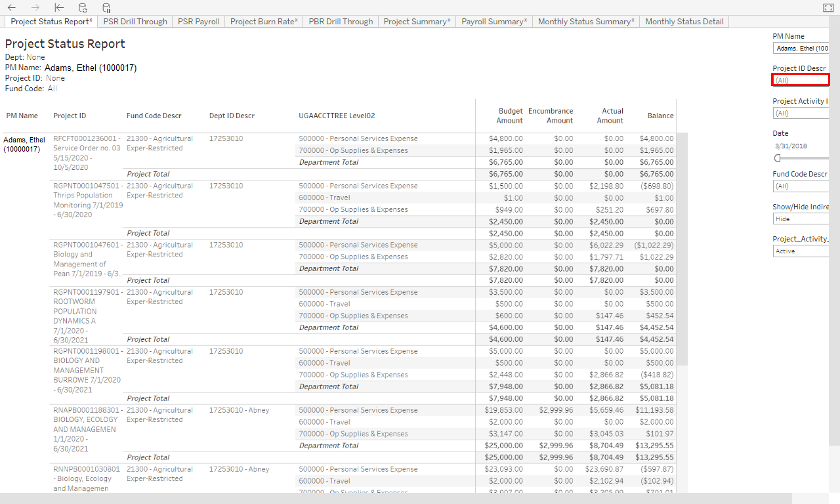The width and height of the screenshot is (840, 504).
Task: Open Project_Activity dropdown showing Active
Action: (801, 251)
